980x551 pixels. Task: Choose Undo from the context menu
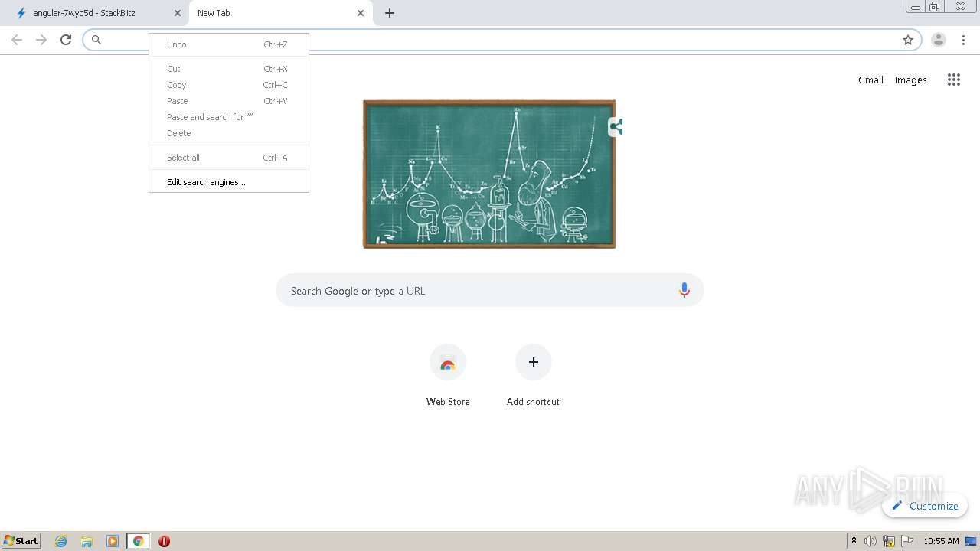229,44
